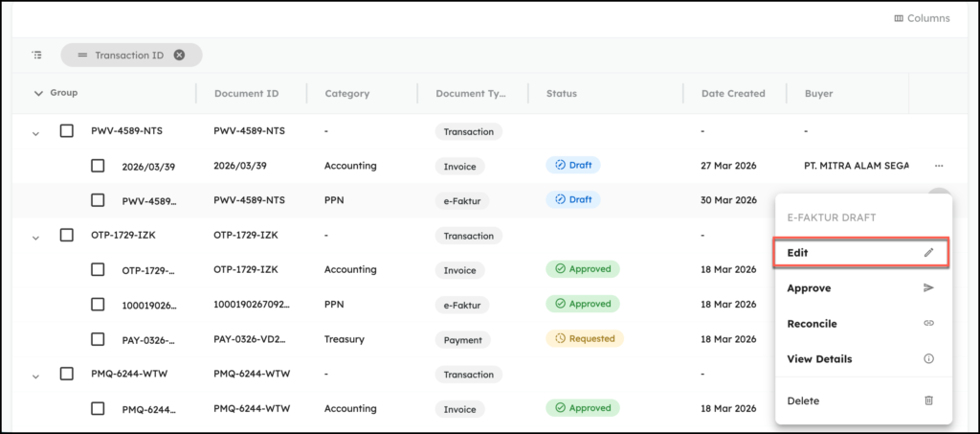Collapse the PWV-4589-NTS transaction group
The width and height of the screenshot is (980, 434).
point(36,133)
